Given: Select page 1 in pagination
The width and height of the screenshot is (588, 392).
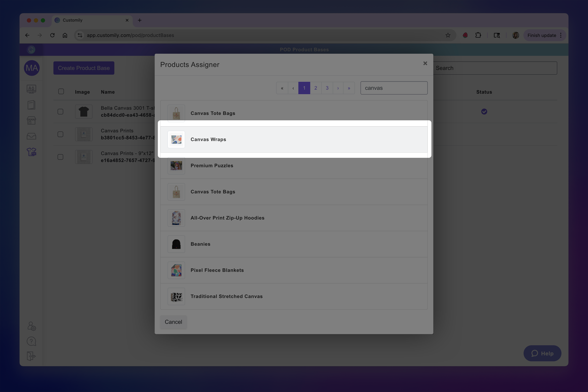Looking at the screenshot, I should pos(304,88).
